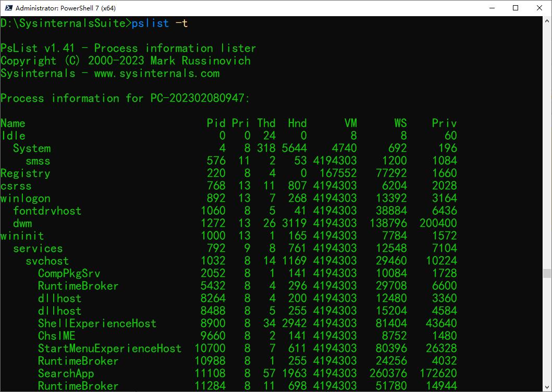Click the 'PC-202302080947' hostname text
Screen dimensions: 552x392
pos(197,98)
